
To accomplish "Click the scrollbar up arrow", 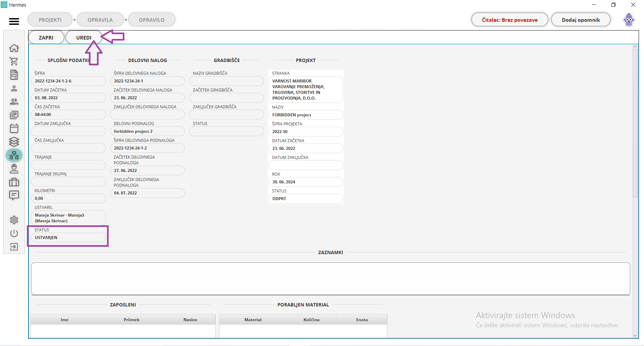I will click(635, 47).
